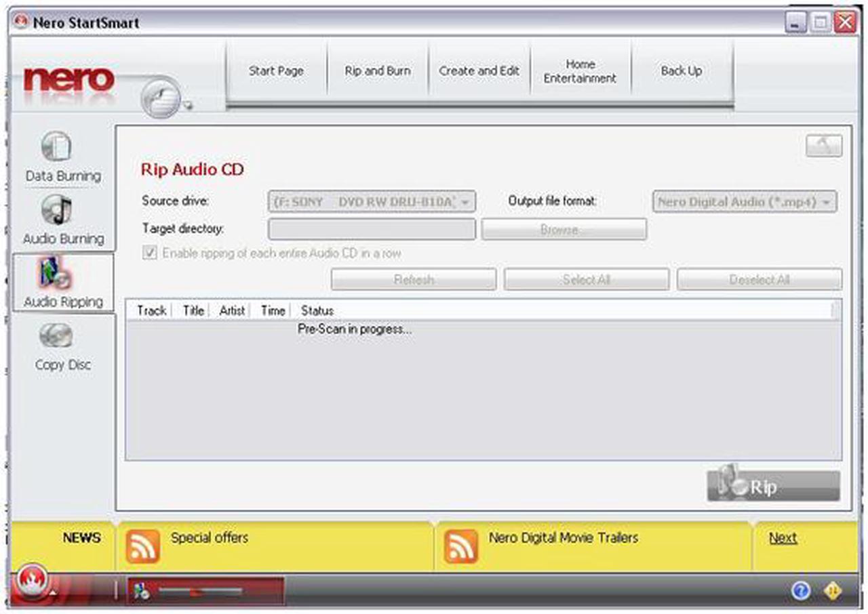
Task: Click the yellow diamond update icon
Action: pyautogui.click(x=832, y=591)
